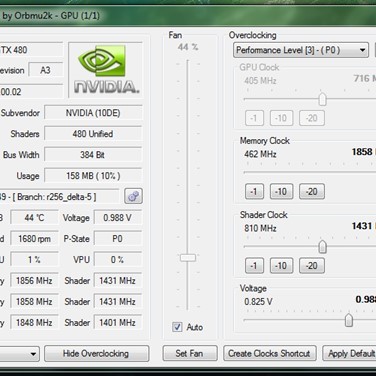Open the dropdown left of Hide Overclocking
Image resolution: width=376 pixels, height=376 pixels.
(x=19, y=354)
